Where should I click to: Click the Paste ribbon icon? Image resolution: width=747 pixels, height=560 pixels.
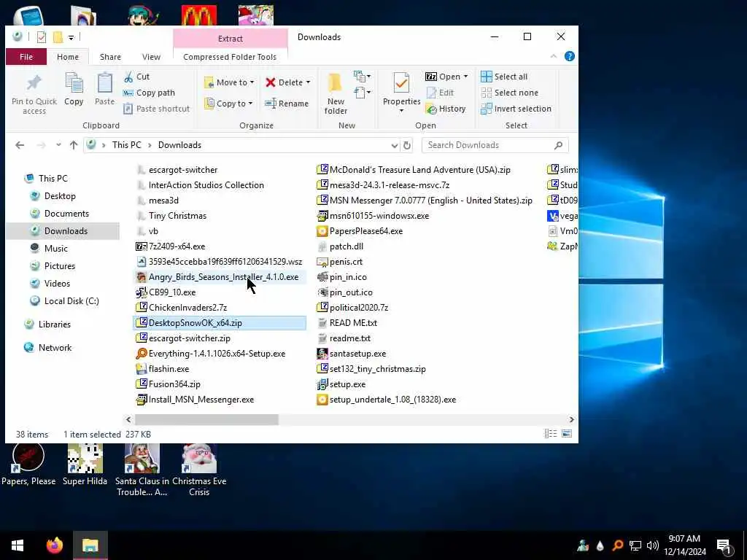pyautogui.click(x=104, y=84)
